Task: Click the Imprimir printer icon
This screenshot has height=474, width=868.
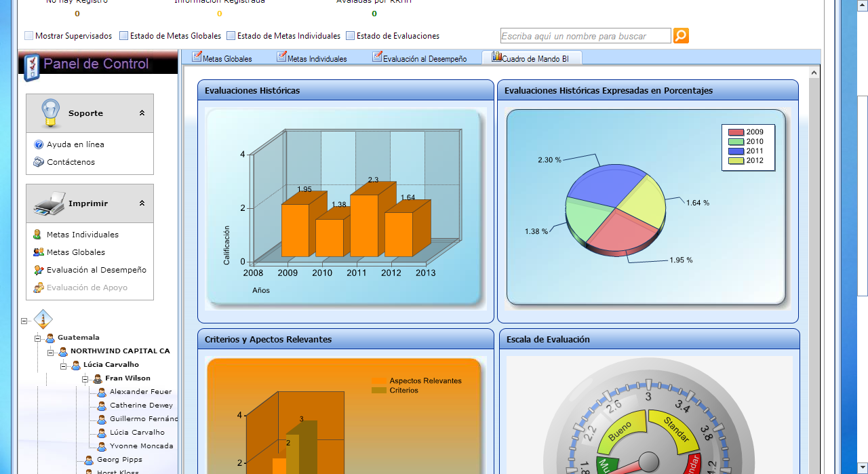Action: tap(49, 203)
